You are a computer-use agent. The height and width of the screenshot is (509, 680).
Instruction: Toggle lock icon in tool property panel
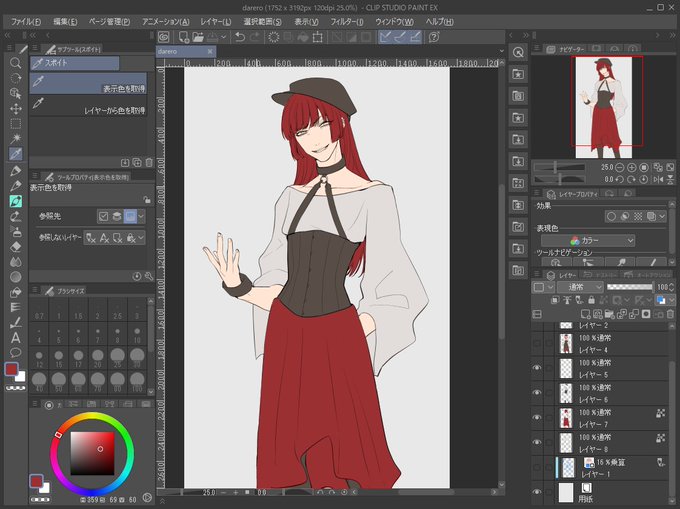tap(147, 200)
